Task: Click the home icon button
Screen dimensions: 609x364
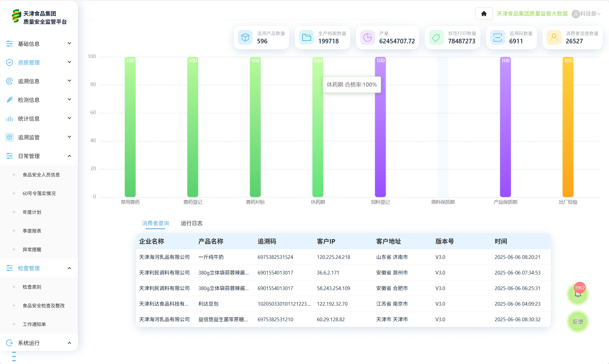Action: [x=484, y=14]
